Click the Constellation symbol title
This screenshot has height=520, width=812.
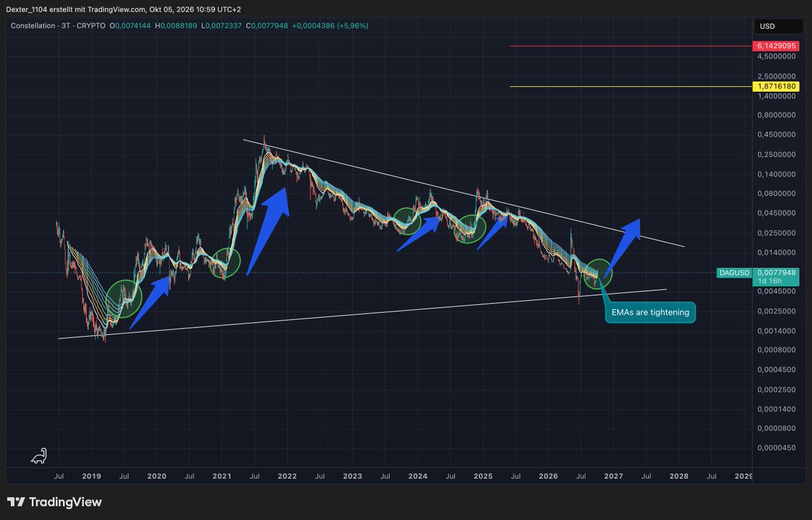click(32, 26)
